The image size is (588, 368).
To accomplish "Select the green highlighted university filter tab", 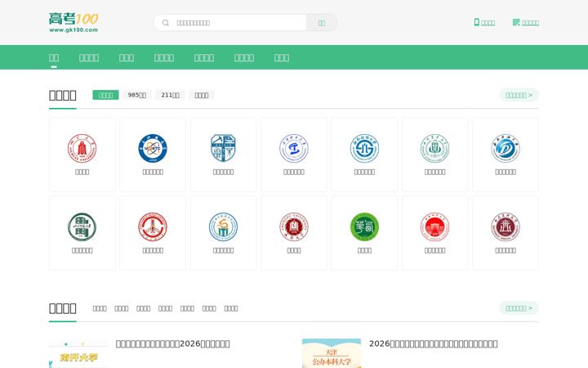I will click(x=105, y=95).
